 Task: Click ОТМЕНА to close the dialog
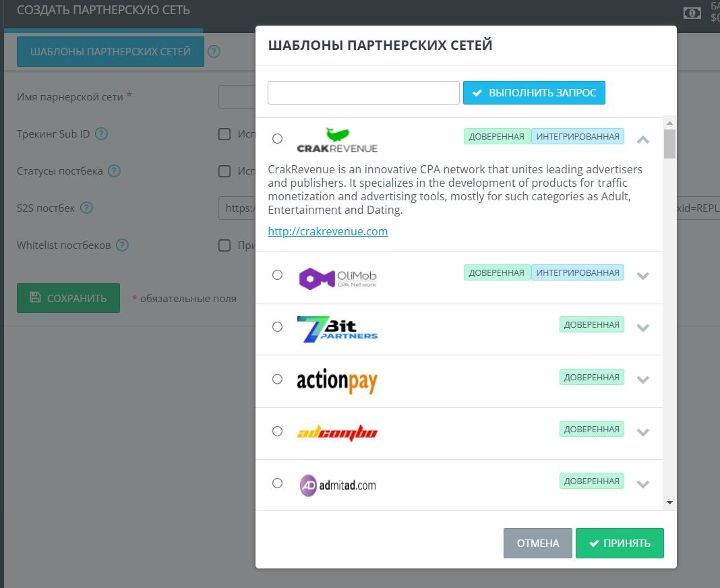538,543
